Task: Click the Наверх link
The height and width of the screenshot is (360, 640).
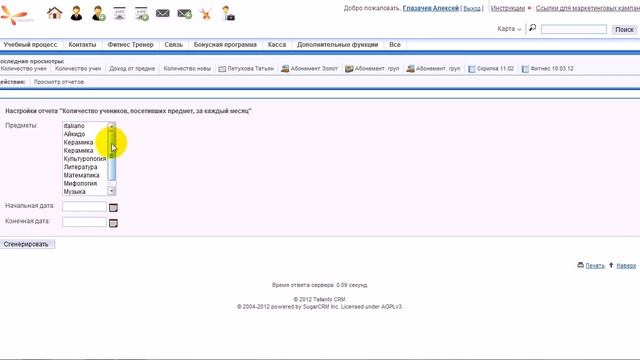Action: [x=626, y=266]
